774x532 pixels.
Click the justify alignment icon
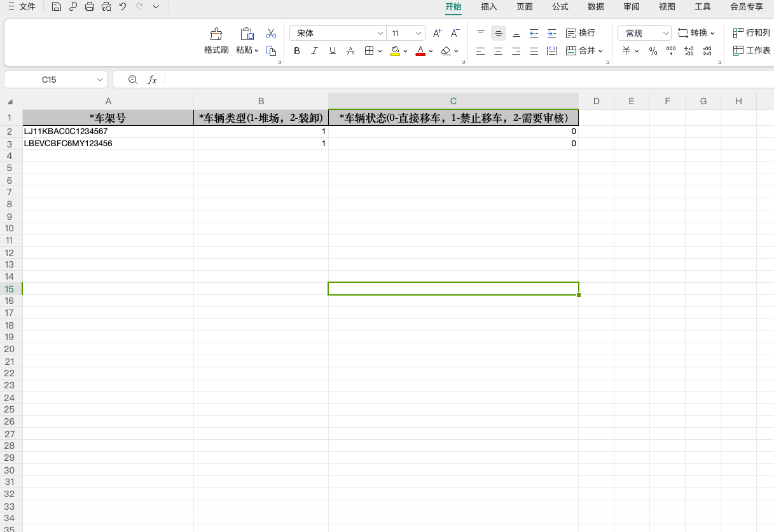point(534,51)
